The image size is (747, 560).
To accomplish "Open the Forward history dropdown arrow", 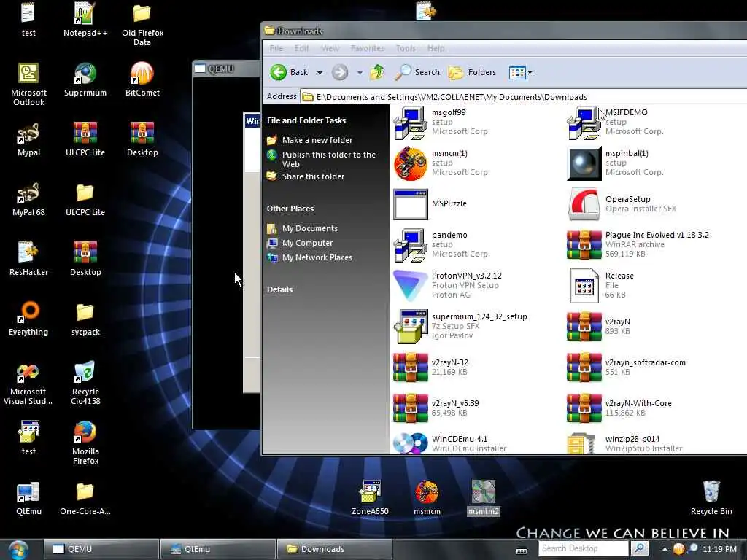I will [360, 73].
